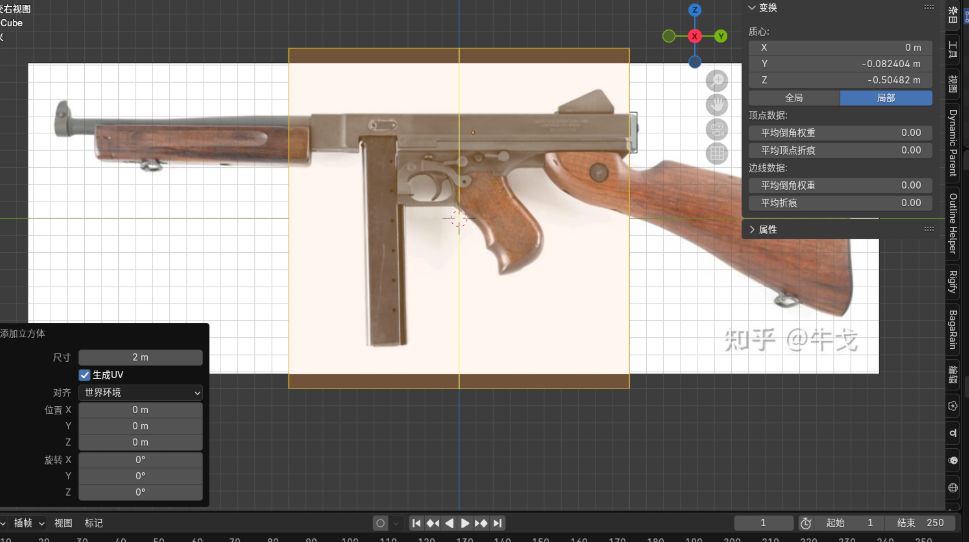Open the 视图 menu in timeline
Viewport: 969px width, 542px height.
point(63,523)
